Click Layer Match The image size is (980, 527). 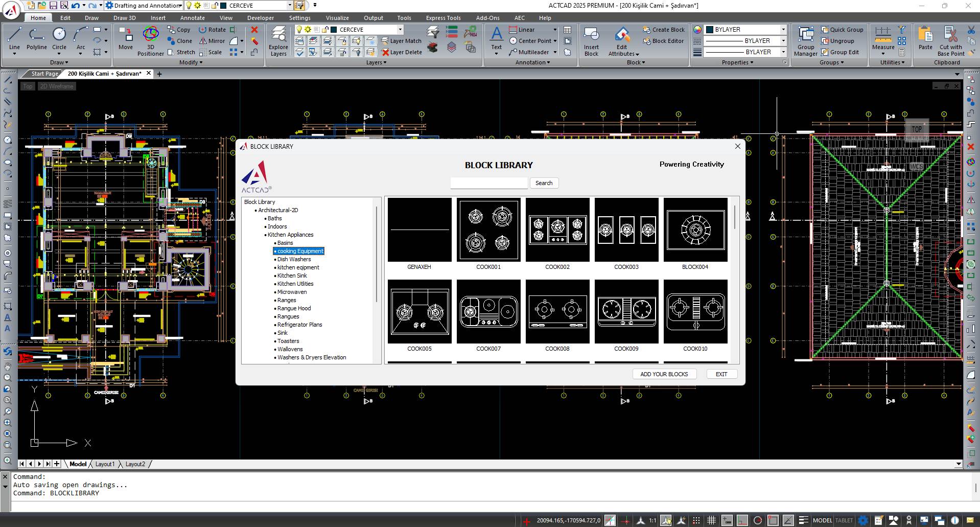[x=402, y=41]
